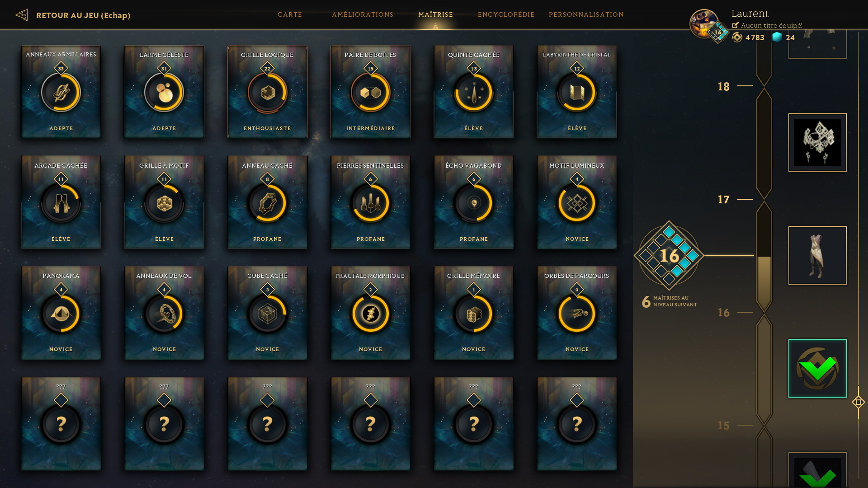The image size is (868, 488).
Task: Open the Paire de Boîtes icon
Action: pos(371,92)
